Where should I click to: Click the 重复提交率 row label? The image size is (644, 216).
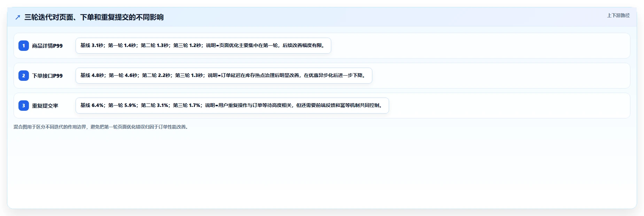click(45, 106)
